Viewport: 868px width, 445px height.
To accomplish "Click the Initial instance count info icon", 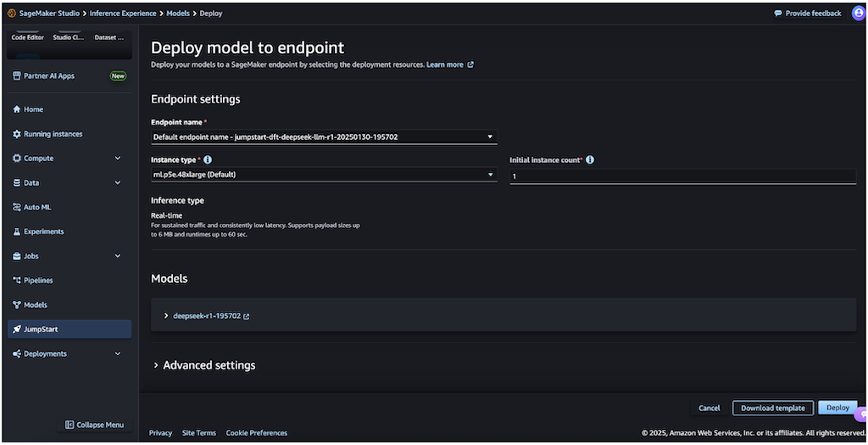I will [x=590, y=159].
